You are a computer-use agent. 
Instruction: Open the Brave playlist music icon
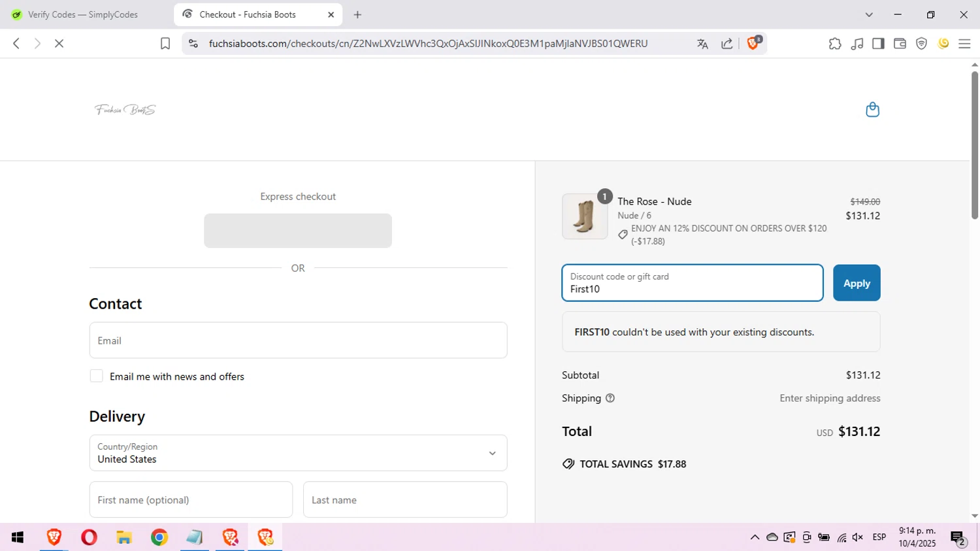click(x=857, y=44)
